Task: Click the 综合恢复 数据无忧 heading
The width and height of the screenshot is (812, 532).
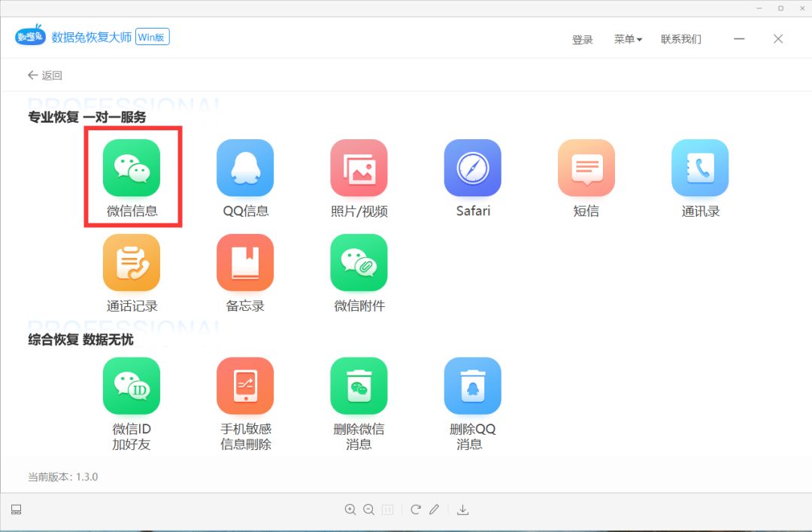Action: 80,339
